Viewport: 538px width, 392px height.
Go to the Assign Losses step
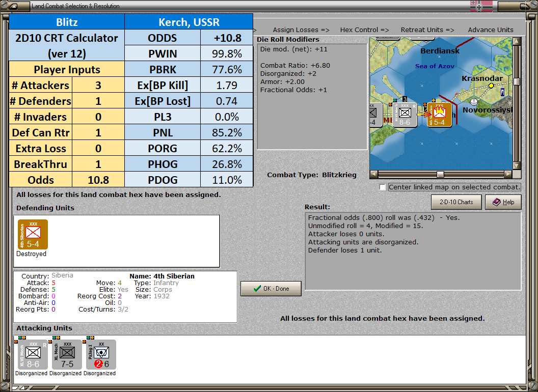301,30
